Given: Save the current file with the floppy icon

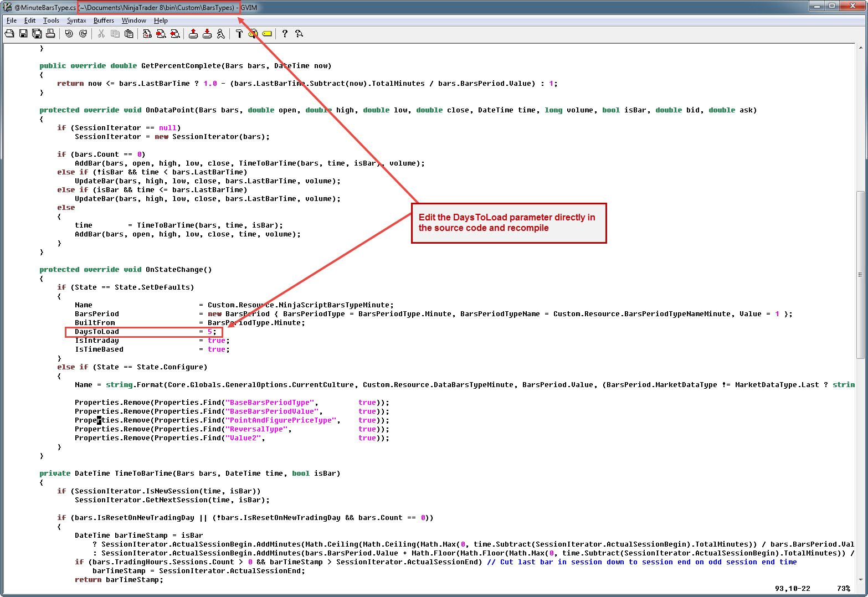Looking at the screenshot, I should (23, 34).
